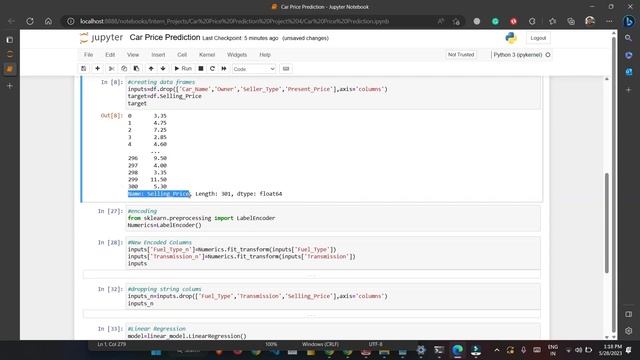Open the volume control in system tray

pyautogui.click(x=578, y=350)
